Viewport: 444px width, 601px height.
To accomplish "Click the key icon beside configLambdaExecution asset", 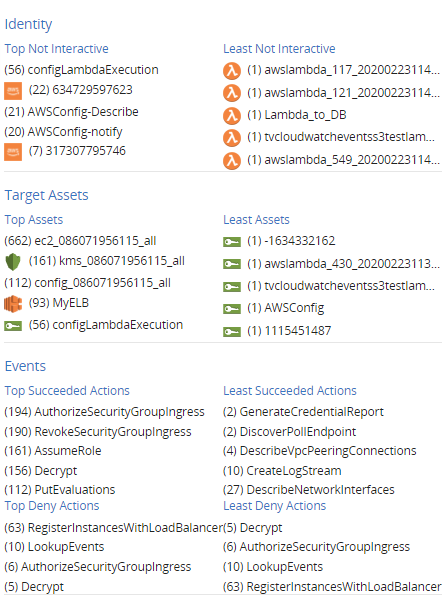I will point(13,326).
